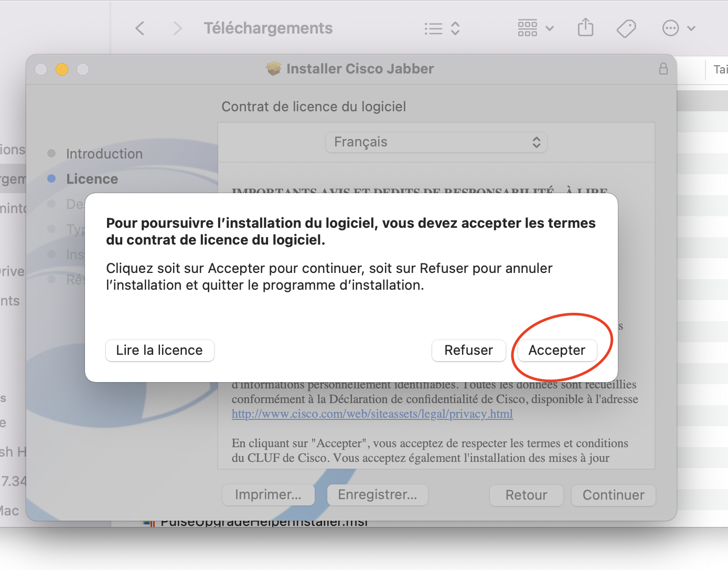Click the Cisco Jabber package icon

[273, 69]
